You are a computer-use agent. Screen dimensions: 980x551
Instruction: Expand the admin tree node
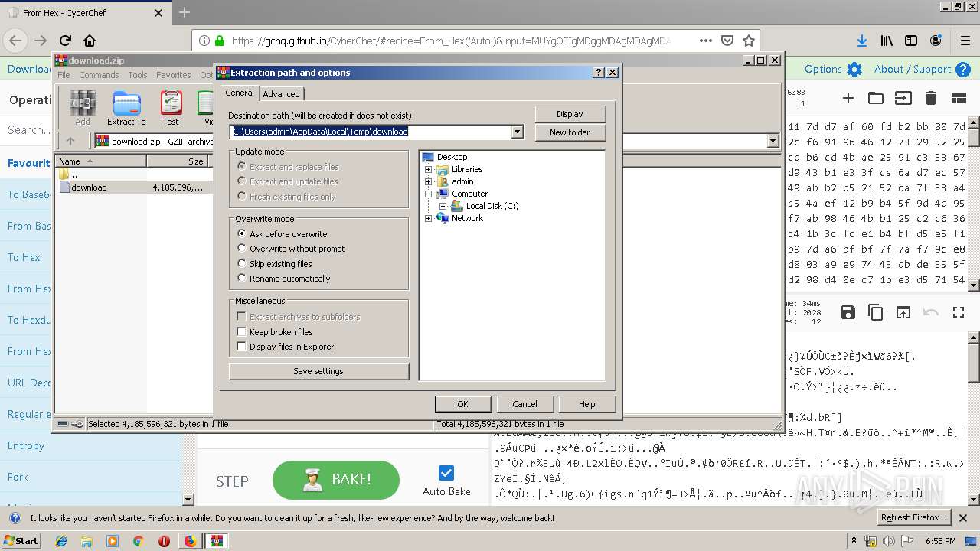pos(429,181)
